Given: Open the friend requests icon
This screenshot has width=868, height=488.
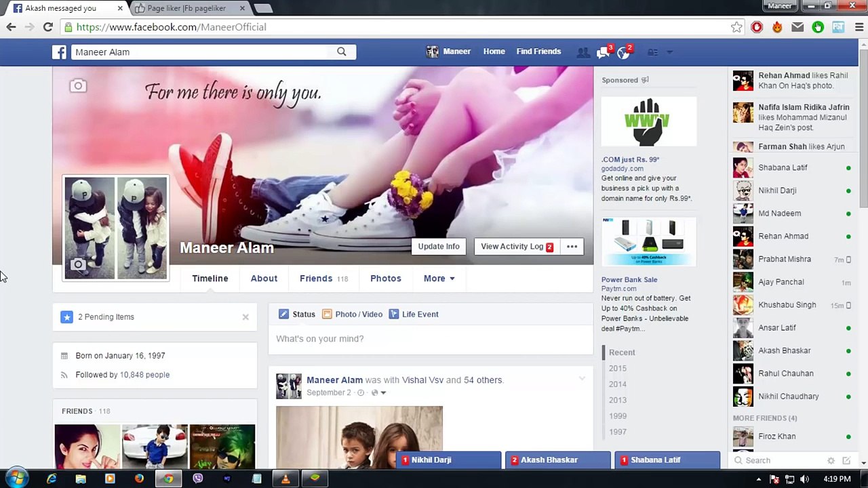Looking at the screenshot, I should pyautogui.click(x=583, y=52).
